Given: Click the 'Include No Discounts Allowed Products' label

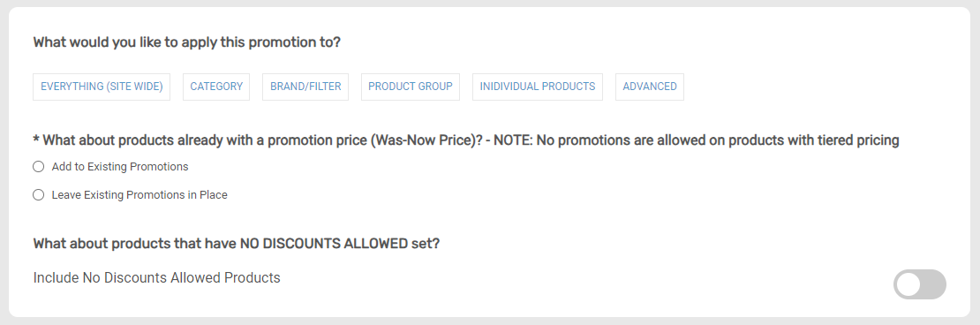Looking at the screenshot, I should pyautogui.click(x=157, y=277).
